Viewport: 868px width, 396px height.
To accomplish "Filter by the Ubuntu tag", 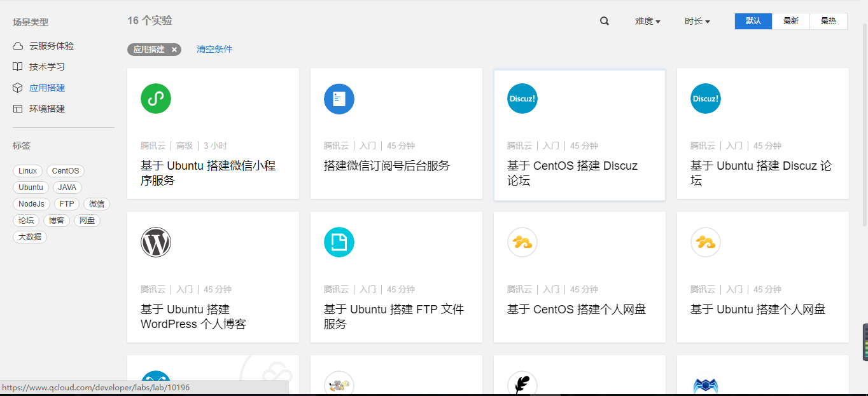I will click(31, 188).
